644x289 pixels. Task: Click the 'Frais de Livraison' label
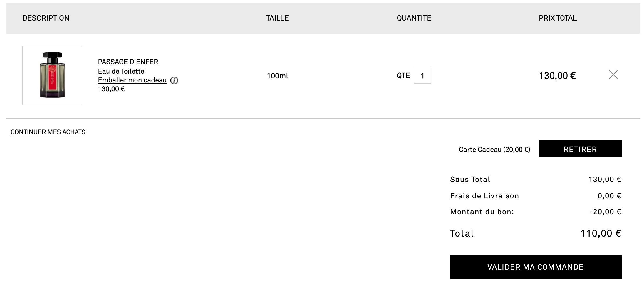[484, 196]
